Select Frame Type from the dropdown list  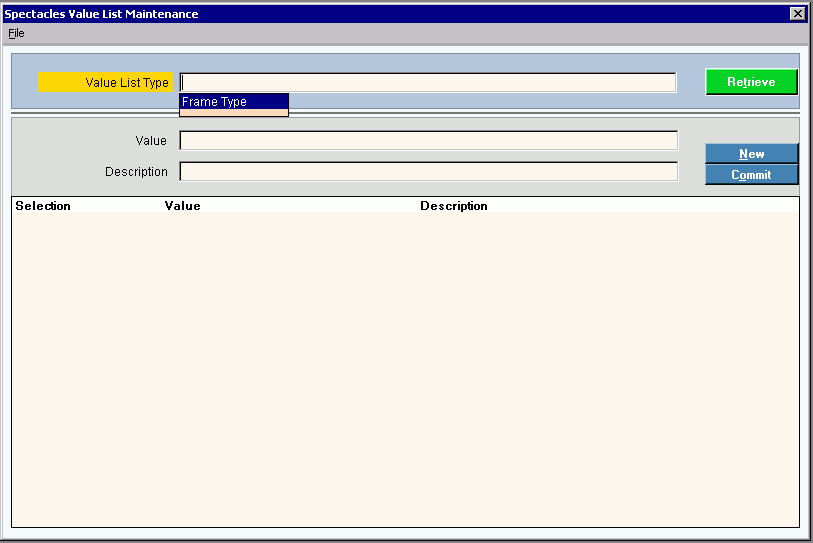tap(234, 101)
